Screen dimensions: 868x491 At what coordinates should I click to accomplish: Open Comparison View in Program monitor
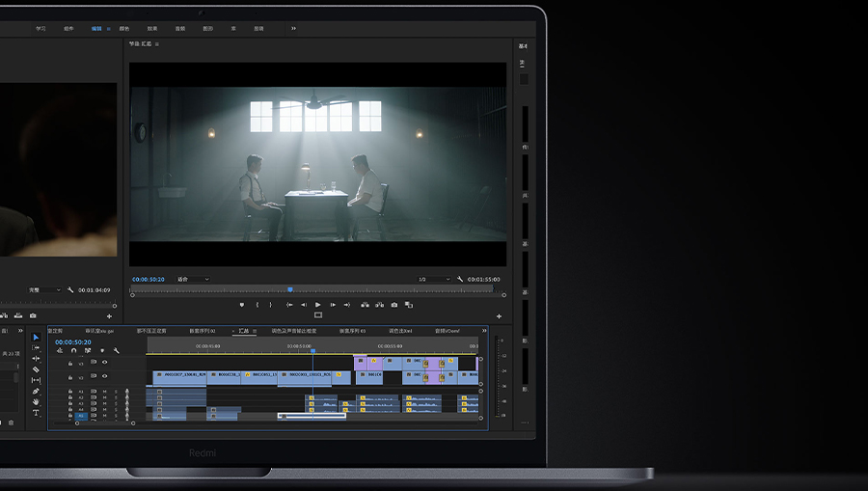pos(409,305)
